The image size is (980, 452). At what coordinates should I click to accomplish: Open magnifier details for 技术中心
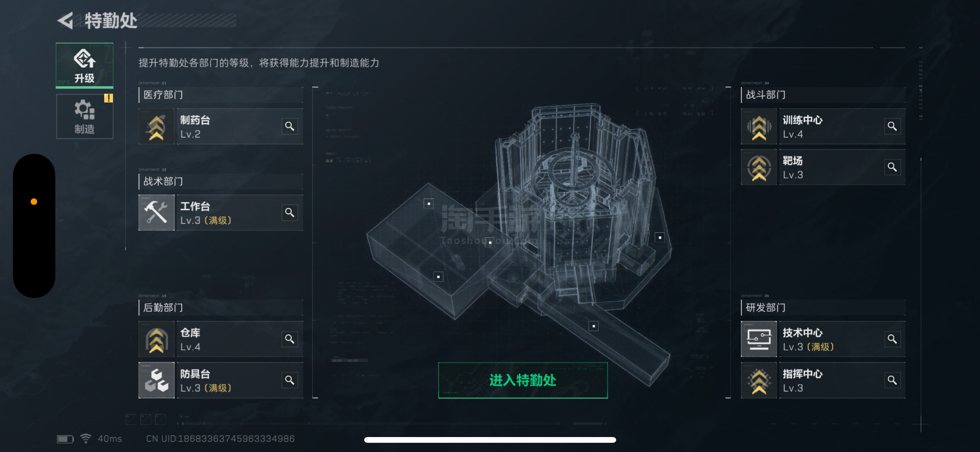point(892,339)
